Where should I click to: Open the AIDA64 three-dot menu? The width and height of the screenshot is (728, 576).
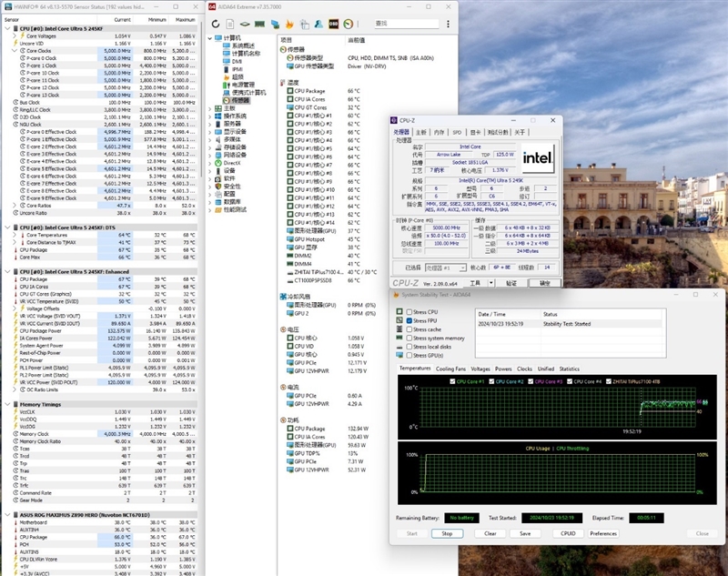pos(448,24)
